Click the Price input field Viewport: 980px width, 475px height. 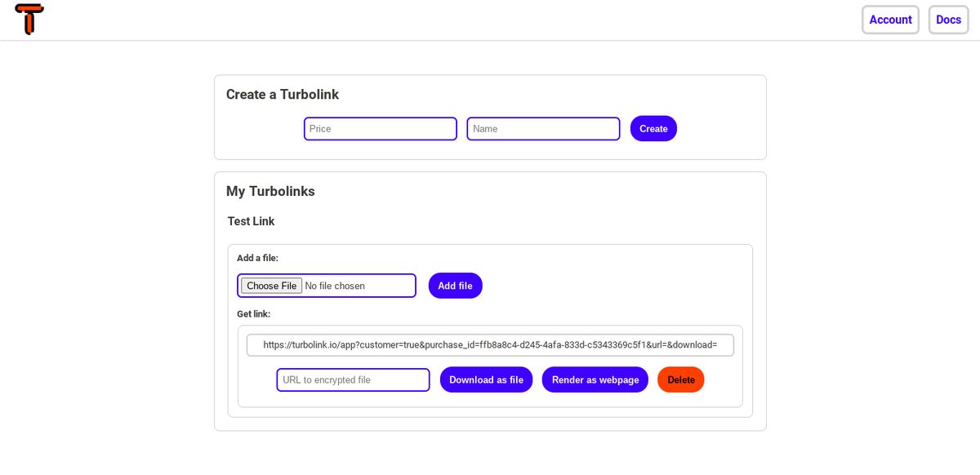(381, 128)
